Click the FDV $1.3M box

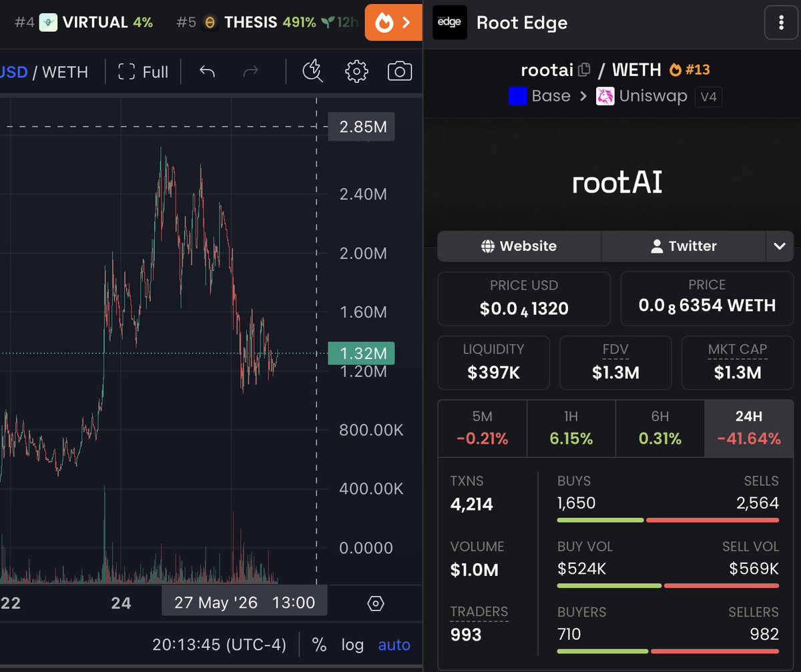pos(615,362)
